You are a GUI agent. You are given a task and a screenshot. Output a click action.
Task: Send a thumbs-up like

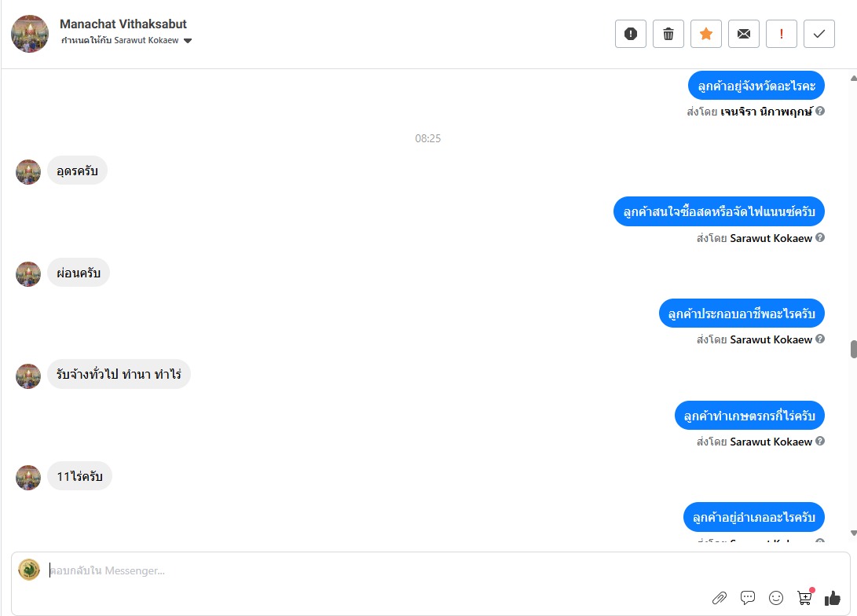click(833, 599)
